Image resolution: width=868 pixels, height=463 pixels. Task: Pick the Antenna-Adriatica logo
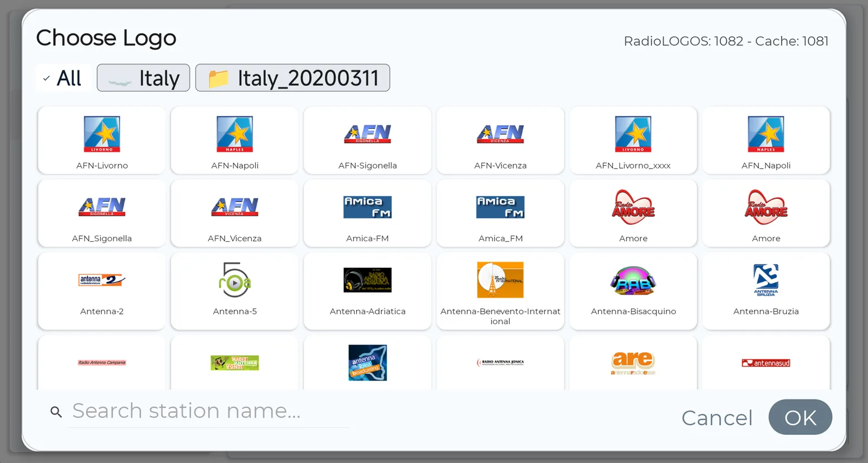click(367, 291)
